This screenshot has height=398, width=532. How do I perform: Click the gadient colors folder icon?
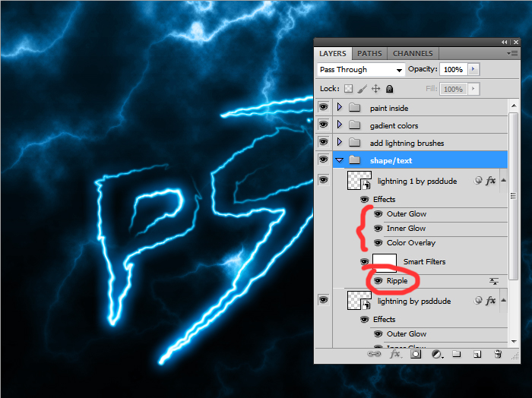coord(355,125)
